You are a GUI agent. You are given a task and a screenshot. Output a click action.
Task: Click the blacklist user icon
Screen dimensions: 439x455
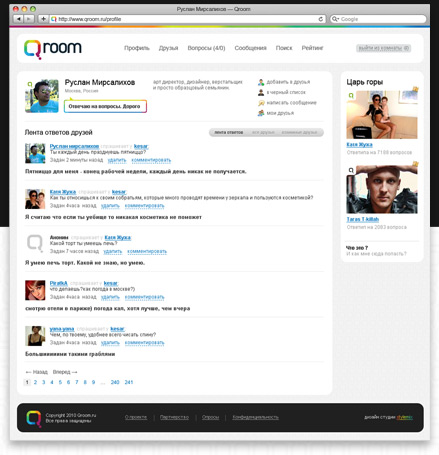[x=261, y=92]
